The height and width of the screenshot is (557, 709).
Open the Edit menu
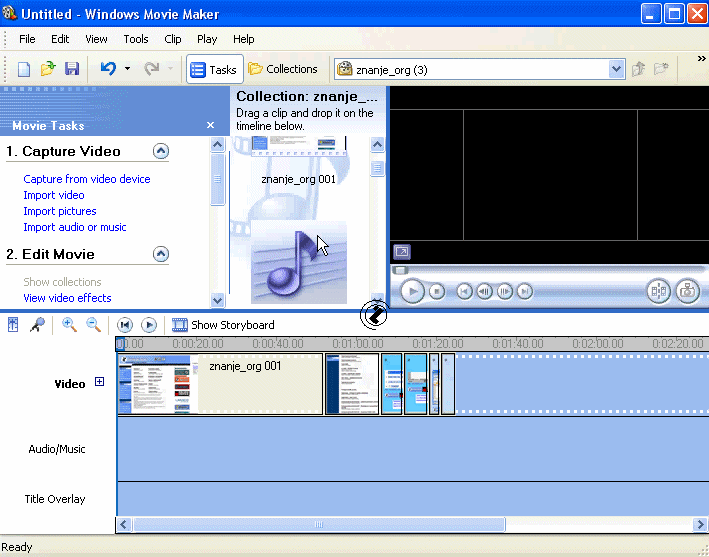tap(60, 39)
